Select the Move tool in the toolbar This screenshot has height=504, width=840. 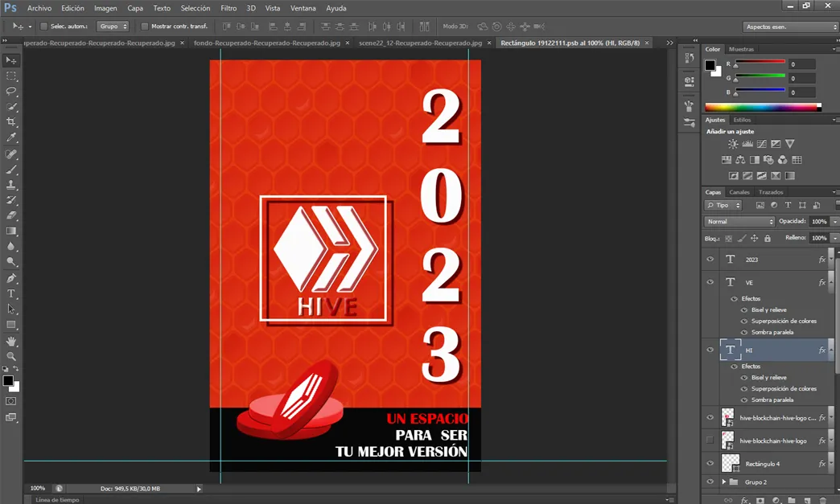click(x=11, y=60)
